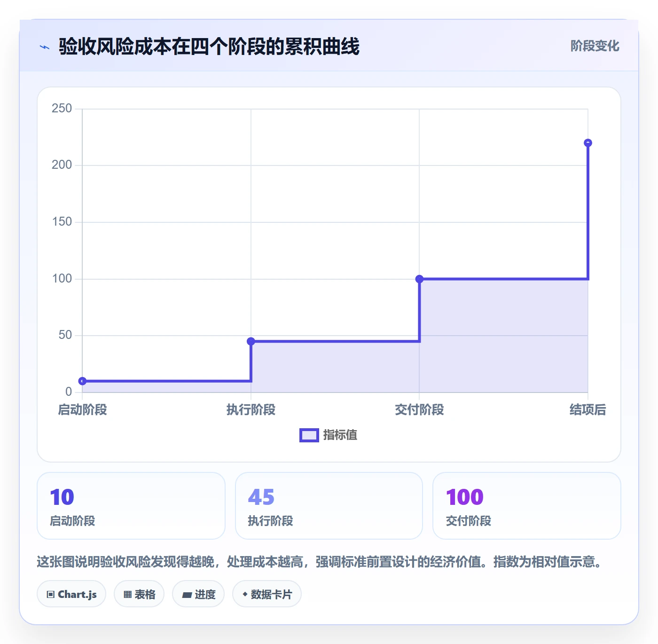Click the 表格 tag
658x644 pixels.
(x=139, y=594)
